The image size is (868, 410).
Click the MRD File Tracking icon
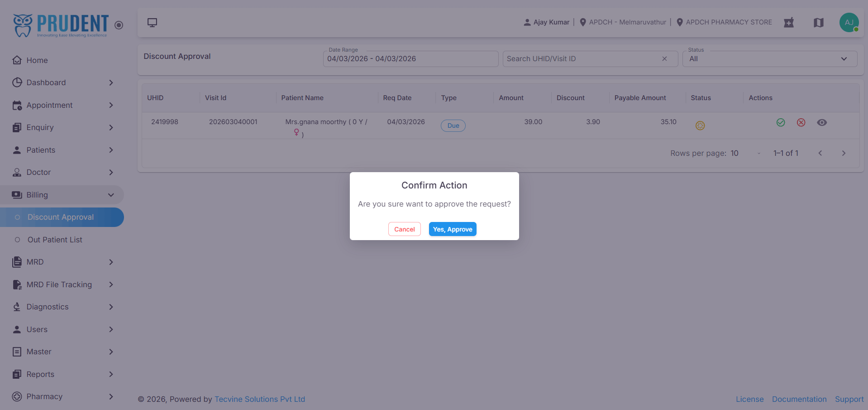click(x=17, y=285)
